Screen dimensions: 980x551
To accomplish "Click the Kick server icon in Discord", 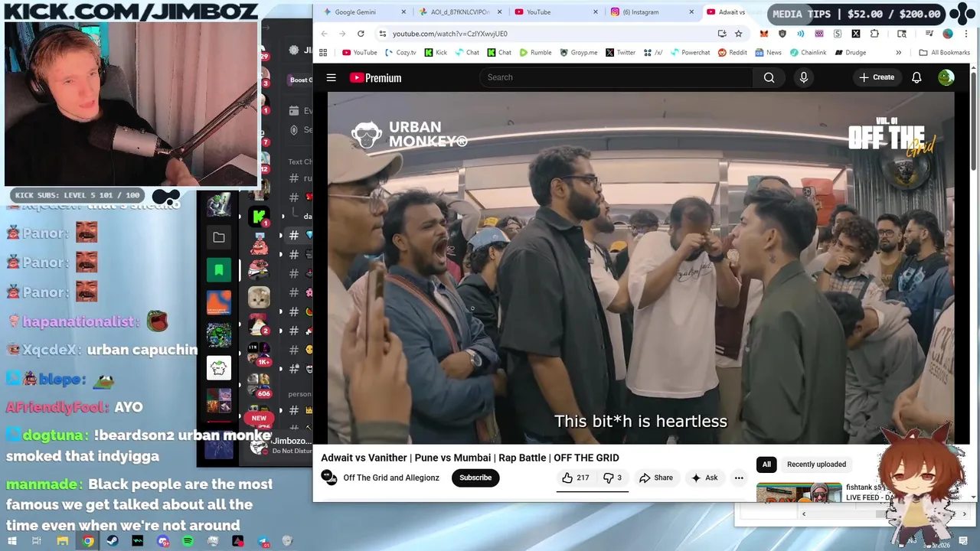I will (x=259, y=217).
